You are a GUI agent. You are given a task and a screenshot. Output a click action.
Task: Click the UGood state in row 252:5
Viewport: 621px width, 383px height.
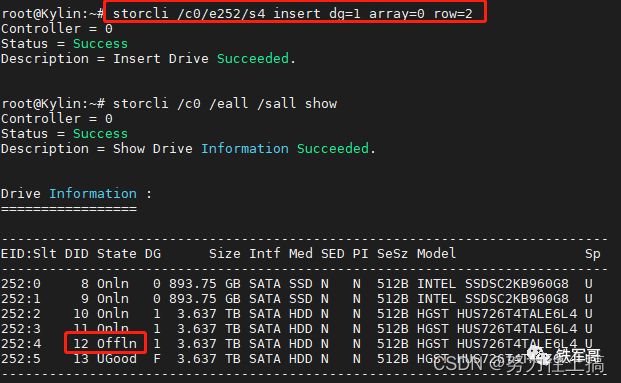tap(117, 358)
